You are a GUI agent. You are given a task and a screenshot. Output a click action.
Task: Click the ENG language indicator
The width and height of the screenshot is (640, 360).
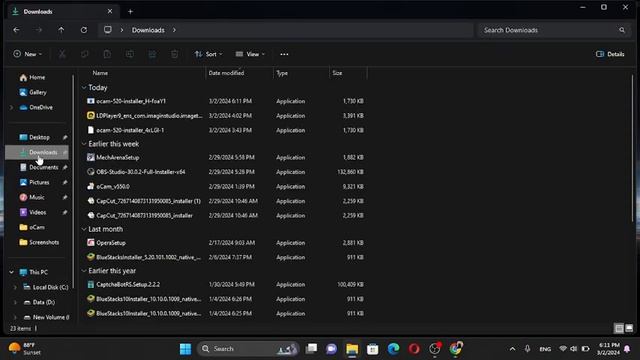[x=545, y=349]
